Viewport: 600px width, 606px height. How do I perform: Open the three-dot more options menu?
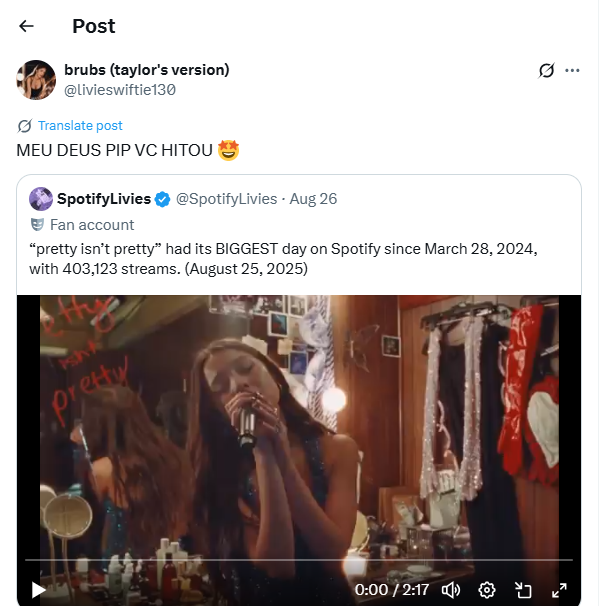click(573, 70)
